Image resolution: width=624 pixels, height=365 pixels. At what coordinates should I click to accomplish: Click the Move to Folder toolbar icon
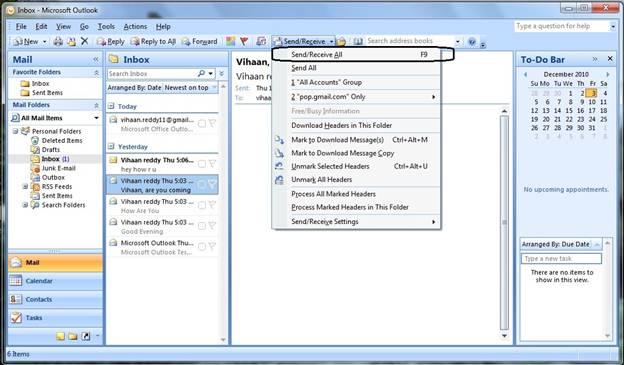tap(71, 41)
